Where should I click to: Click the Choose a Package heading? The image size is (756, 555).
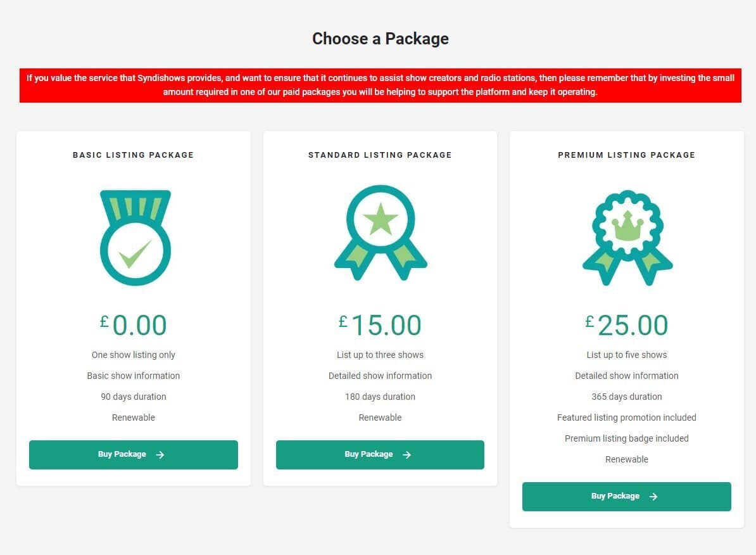[380, 39]
